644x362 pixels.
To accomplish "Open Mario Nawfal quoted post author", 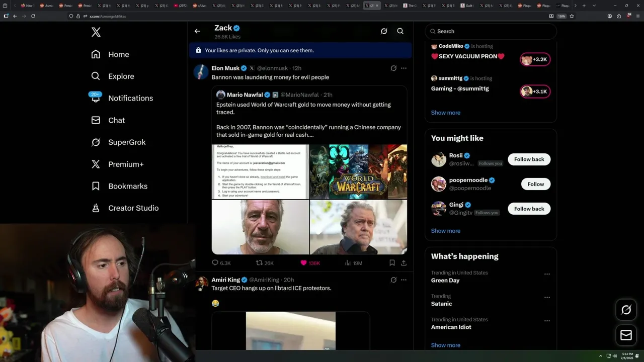I will (245, 95).
